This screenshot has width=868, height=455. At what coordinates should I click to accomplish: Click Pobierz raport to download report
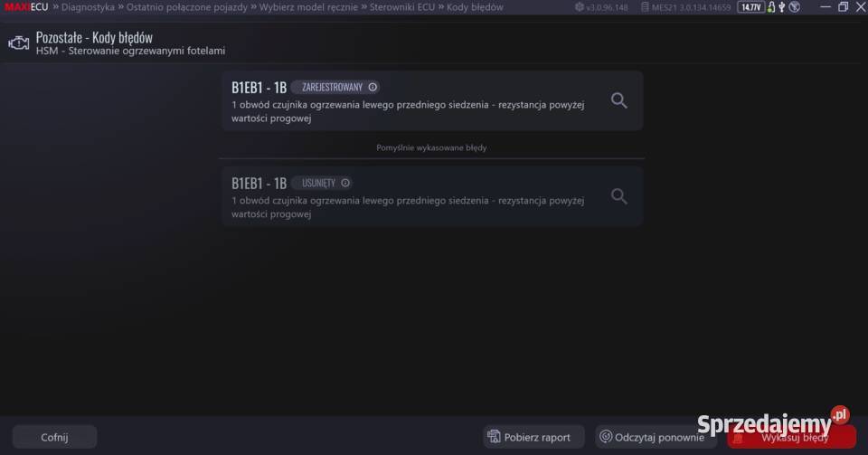tap(533, 437)
